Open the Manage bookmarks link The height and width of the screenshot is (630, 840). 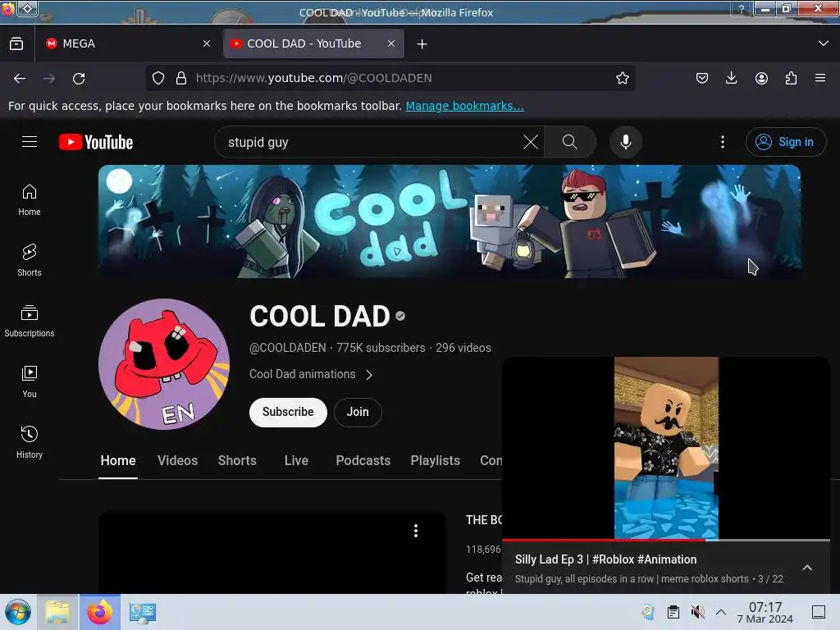pos(464,106)
